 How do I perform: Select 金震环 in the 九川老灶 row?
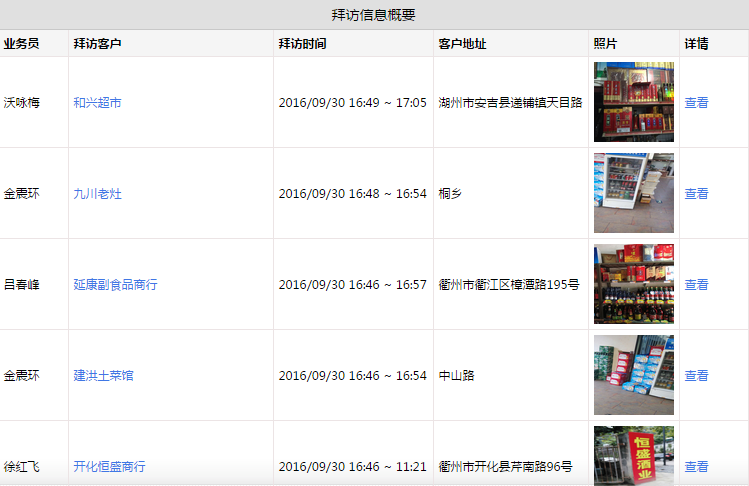coord(21,194)
